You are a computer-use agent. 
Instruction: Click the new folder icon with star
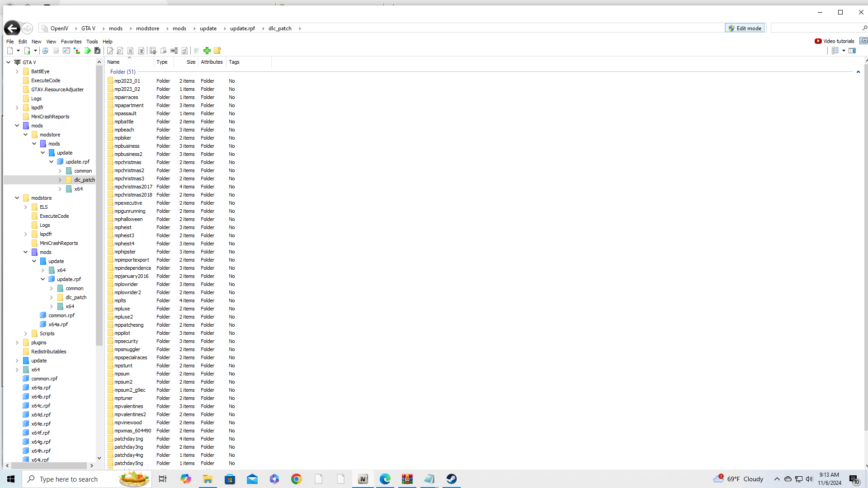tap(217, 51)
